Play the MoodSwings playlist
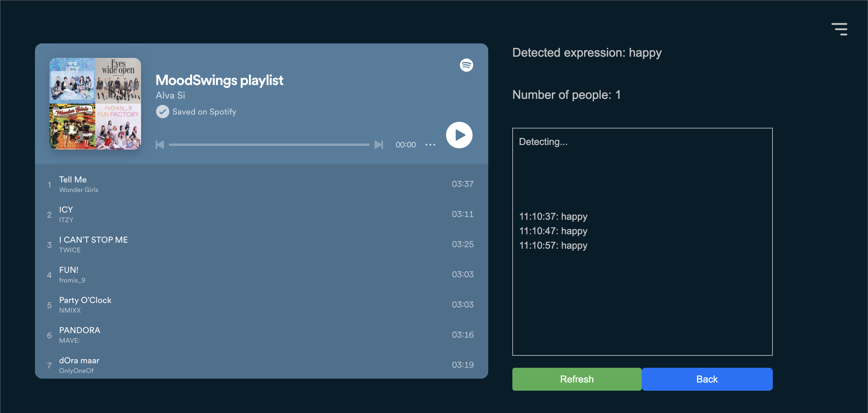Screen dimensions: 868x413 click(x=459, y=135)
